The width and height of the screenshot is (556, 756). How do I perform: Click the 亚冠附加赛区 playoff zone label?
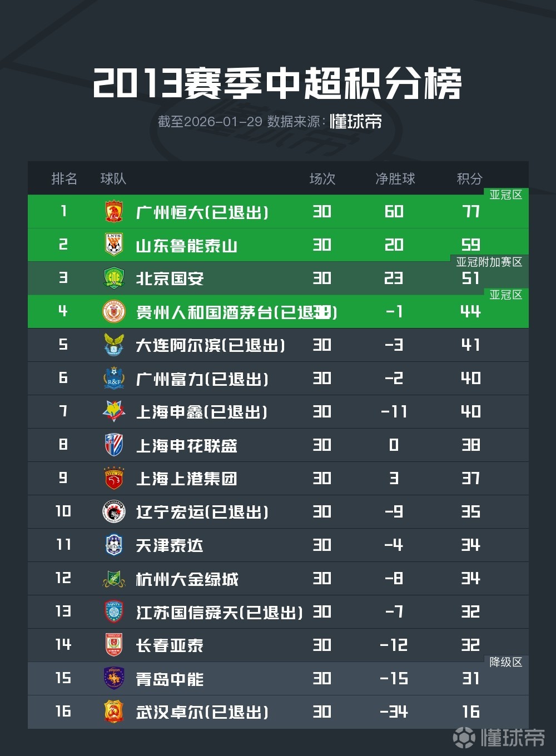coord(489,262)
